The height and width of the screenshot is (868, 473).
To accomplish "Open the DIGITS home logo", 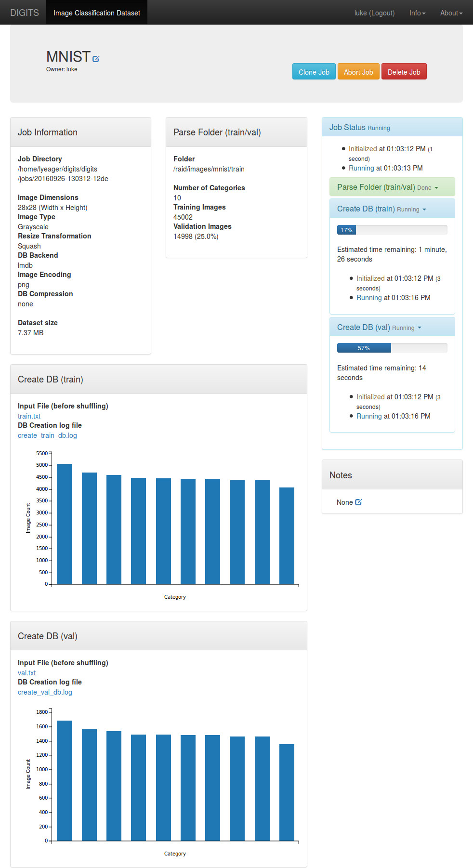I will click(25, 13).
